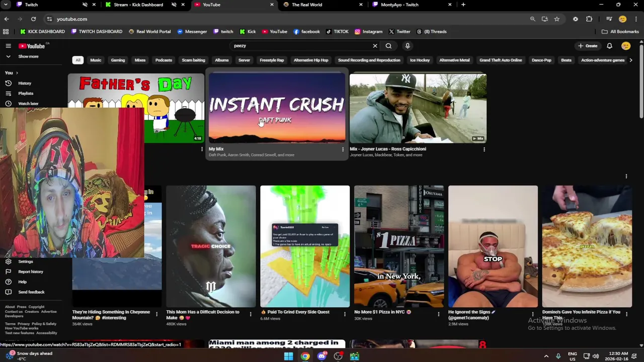Click the Create button
Screen dimensions: 644x362
click(x=588, y=46)
